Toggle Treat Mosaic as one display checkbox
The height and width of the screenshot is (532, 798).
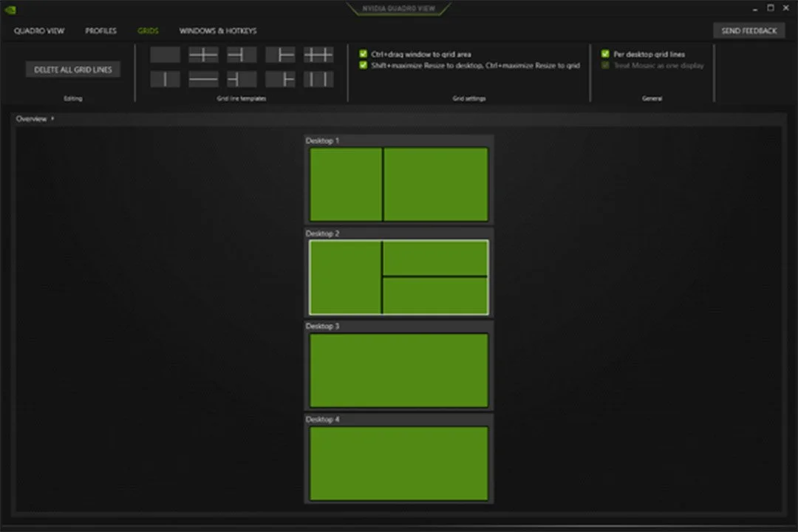point(605,65)
